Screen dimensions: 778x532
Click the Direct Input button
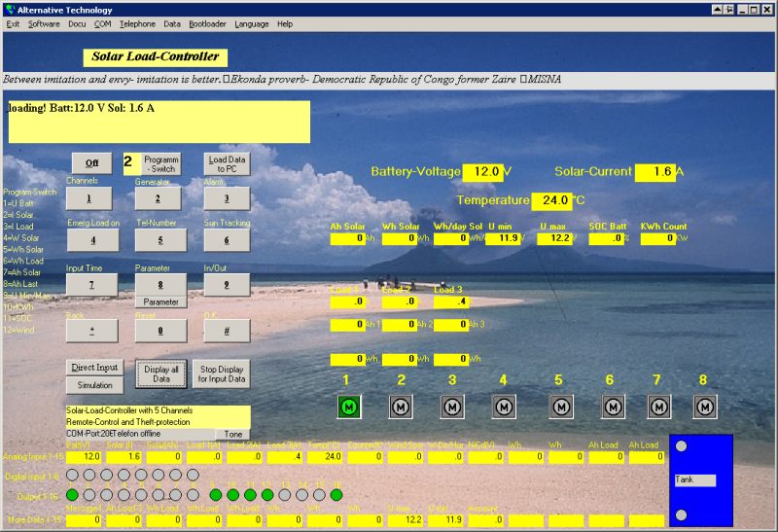click(94, 368)
